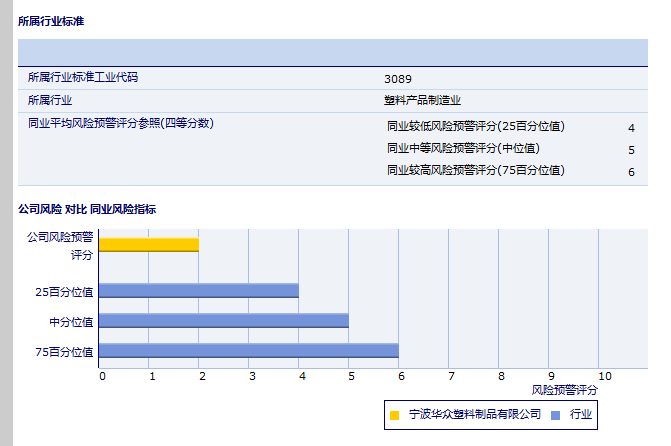
Task: Click the 75百分位值 bar in chart
Action: 249,350
